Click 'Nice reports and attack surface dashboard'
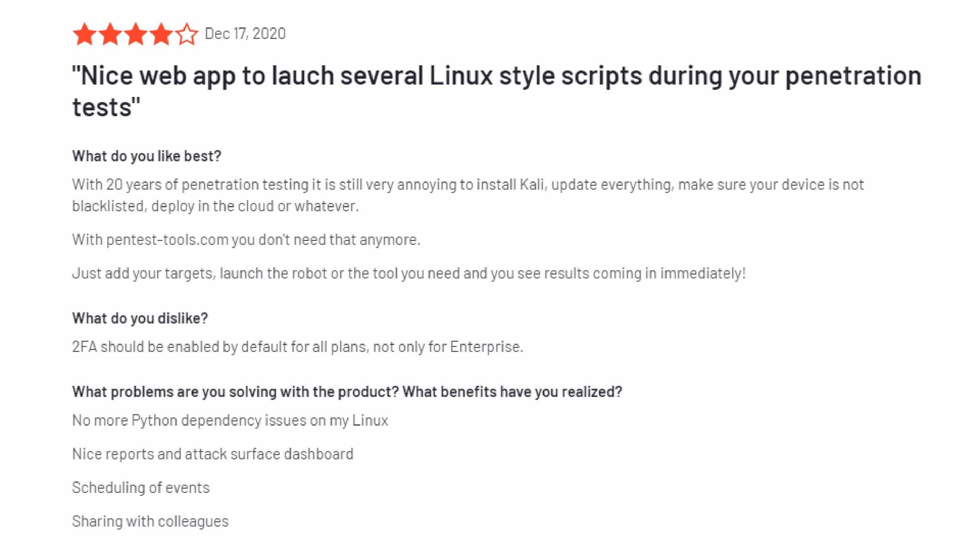 point(213,454)
